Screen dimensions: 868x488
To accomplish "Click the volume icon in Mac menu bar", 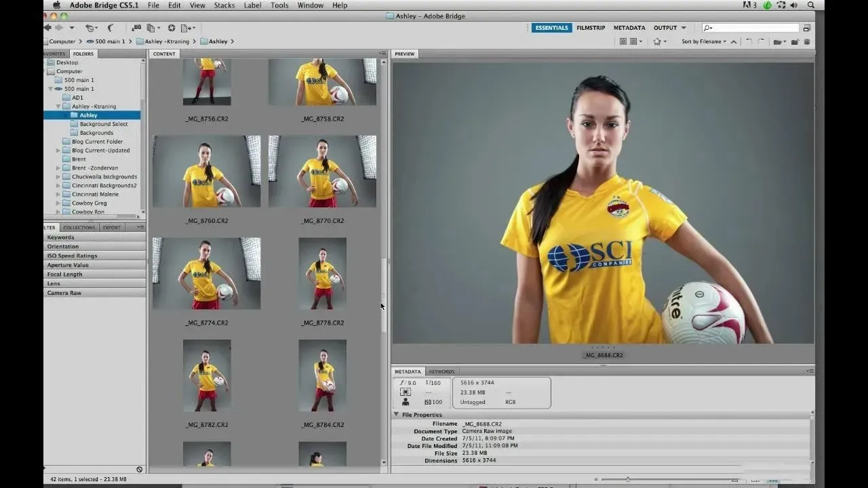I will (794, 5).
